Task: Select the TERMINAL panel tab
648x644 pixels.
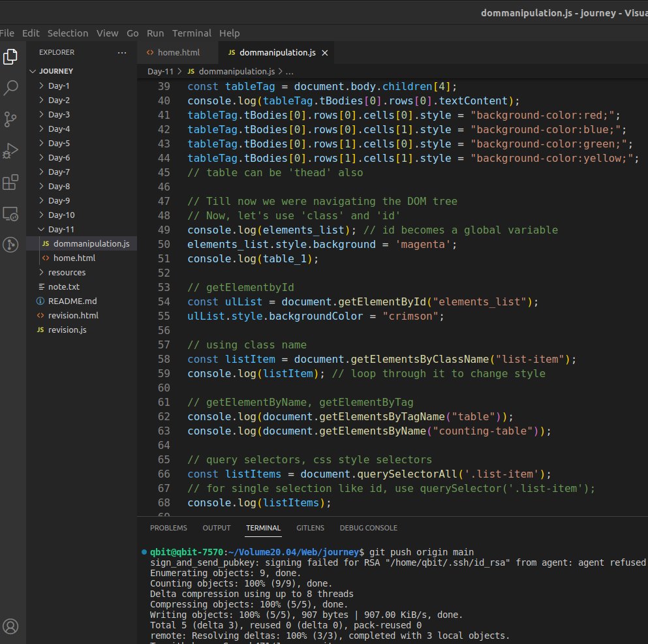Action: 263,528
